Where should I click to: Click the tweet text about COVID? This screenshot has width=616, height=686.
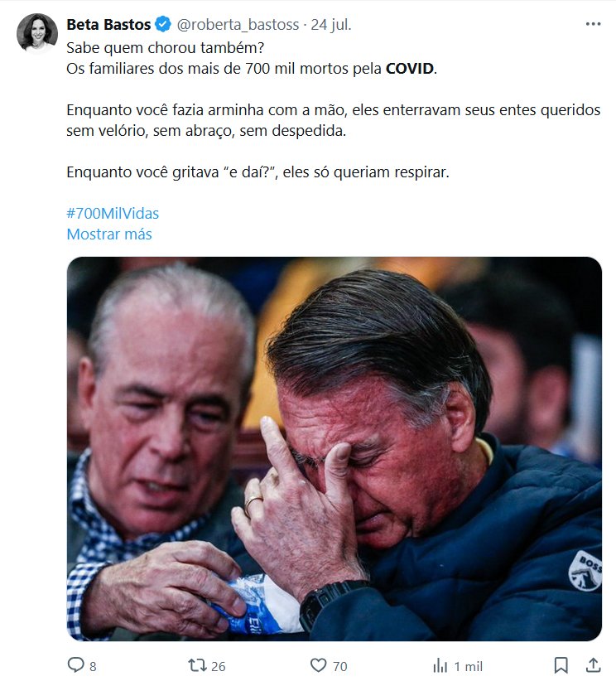pos(333,110)
